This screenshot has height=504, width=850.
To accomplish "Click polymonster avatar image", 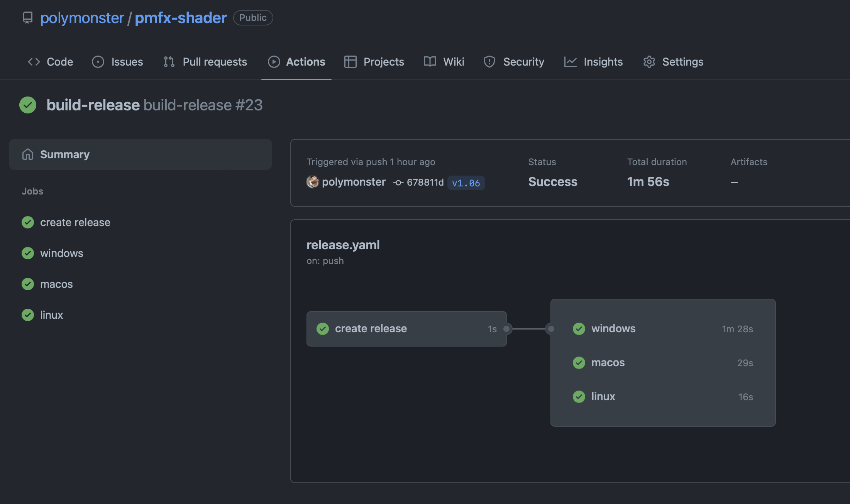I will click(x=313, y=182).
